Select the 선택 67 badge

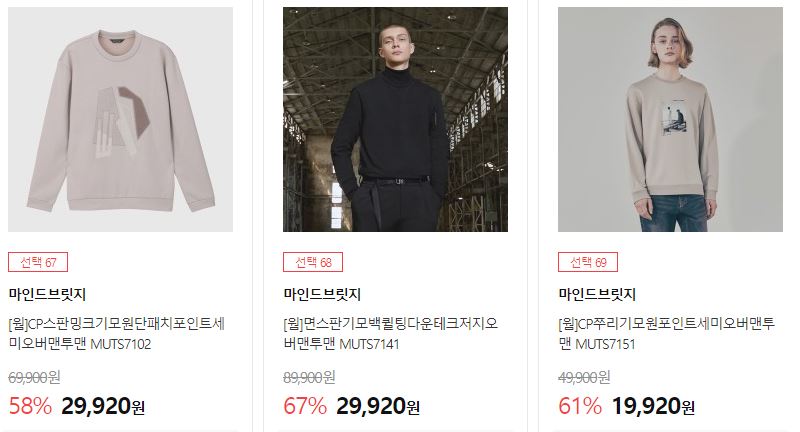pos(38,262)
